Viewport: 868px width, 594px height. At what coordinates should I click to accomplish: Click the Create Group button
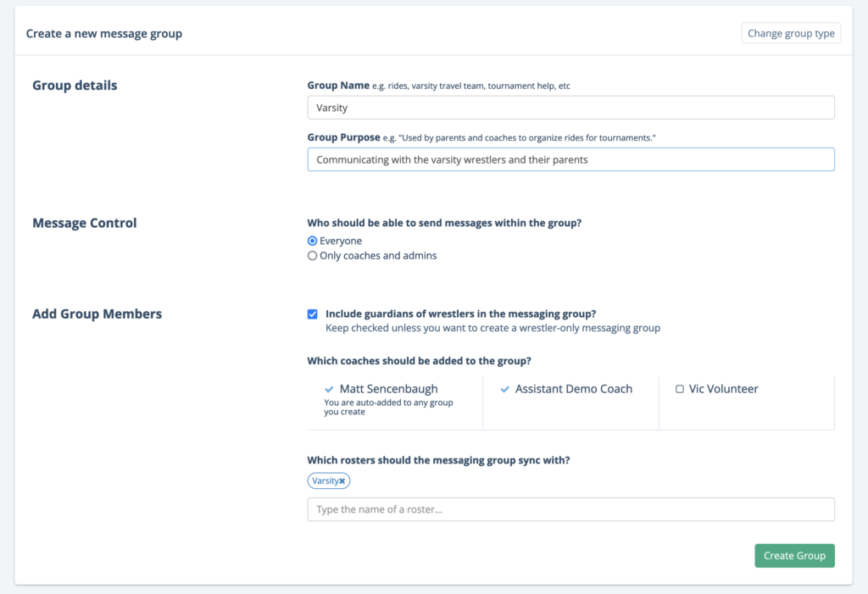[794, 556]
